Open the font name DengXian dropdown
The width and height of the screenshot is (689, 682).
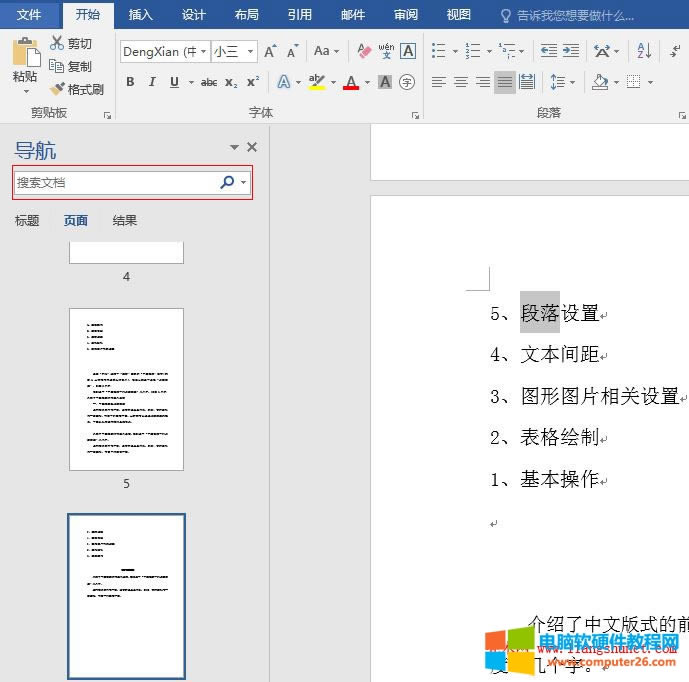[x=204, y=51]
